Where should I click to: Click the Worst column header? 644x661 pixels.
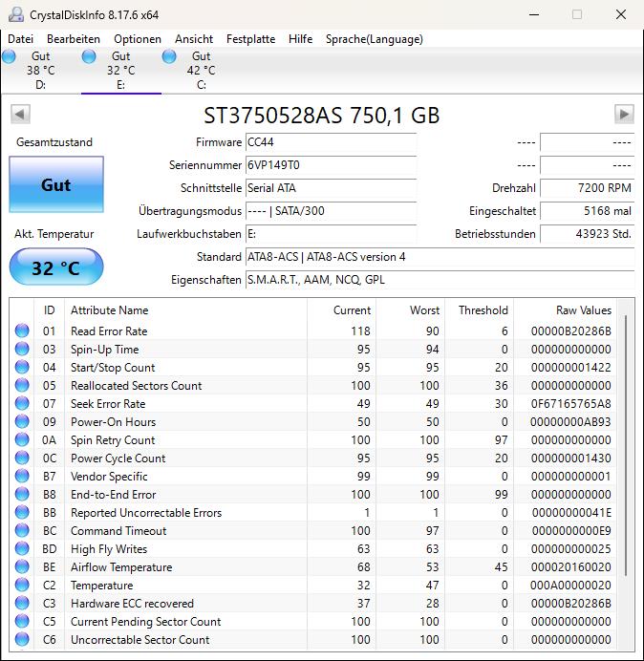click(x=410, y=310)
